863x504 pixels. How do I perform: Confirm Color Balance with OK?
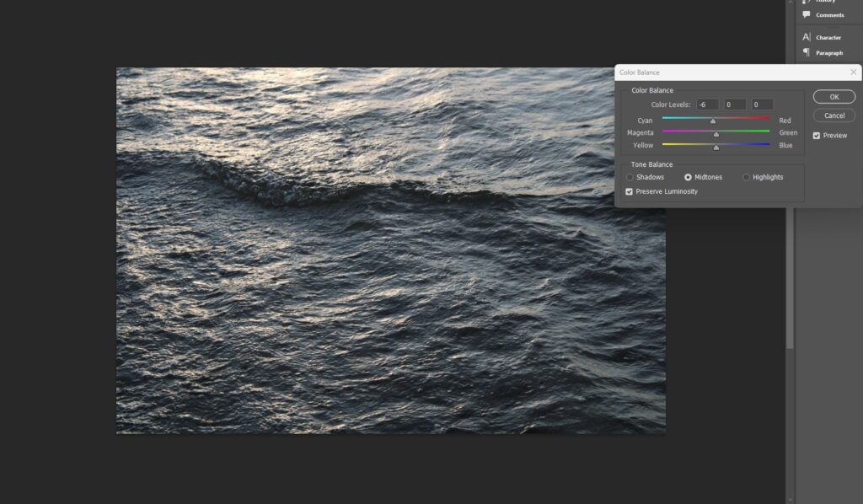coord(834,97)
